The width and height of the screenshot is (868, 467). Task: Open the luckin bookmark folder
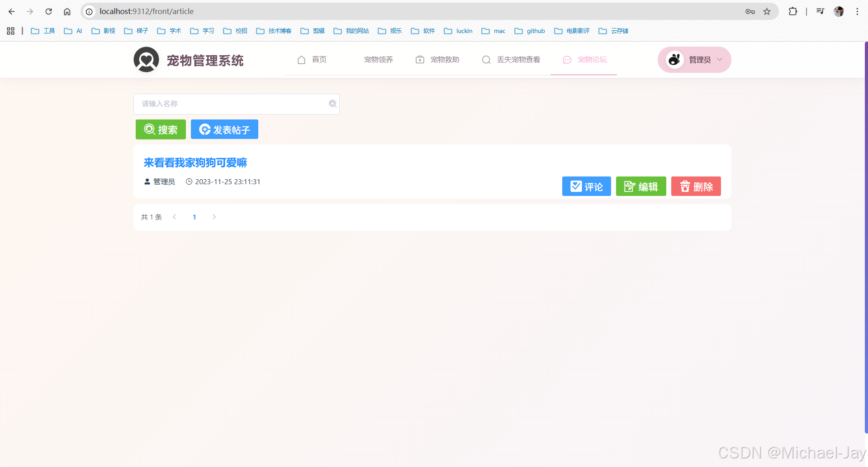458,31
